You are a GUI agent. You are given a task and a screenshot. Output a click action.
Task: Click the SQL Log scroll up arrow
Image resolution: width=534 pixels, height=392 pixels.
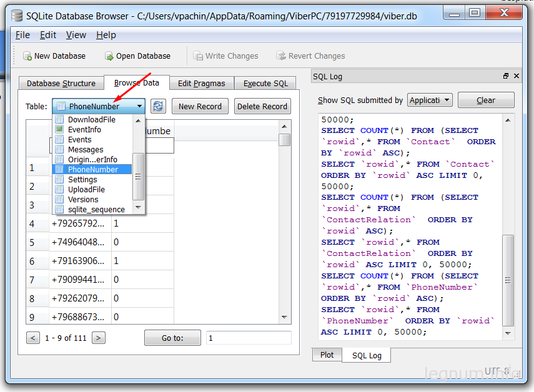tap(508, 120)
